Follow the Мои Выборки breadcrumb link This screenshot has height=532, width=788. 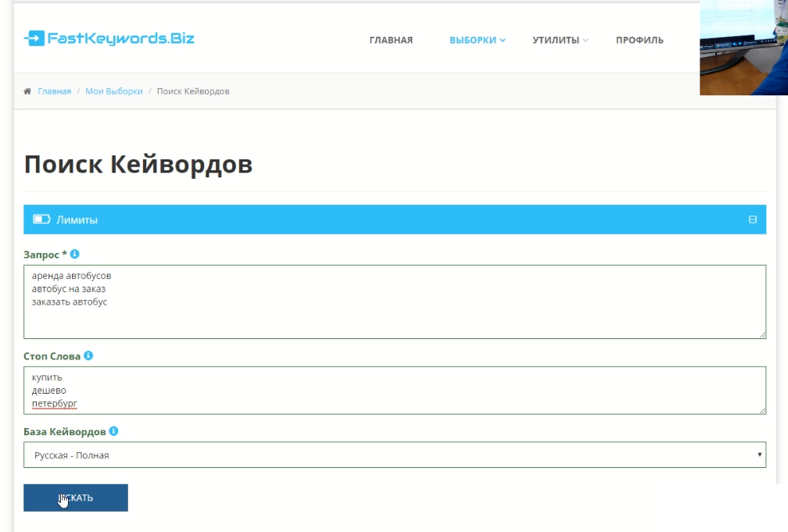[114, 91]
